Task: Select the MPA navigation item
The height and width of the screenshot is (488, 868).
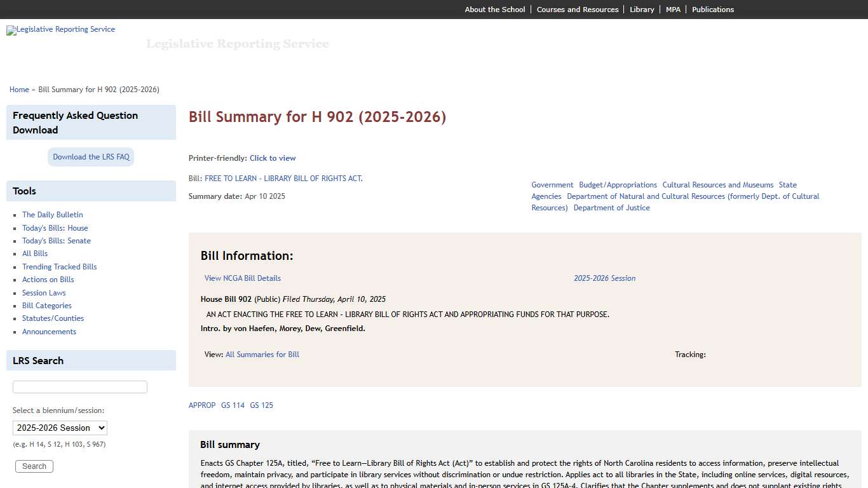Action: pyautogui.click(x=673, y=9)
